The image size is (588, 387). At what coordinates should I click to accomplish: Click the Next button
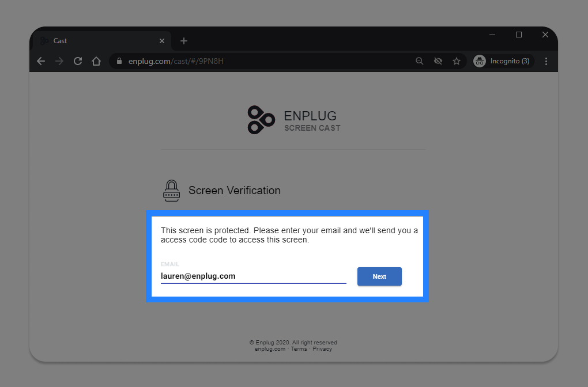click(379, 276)
